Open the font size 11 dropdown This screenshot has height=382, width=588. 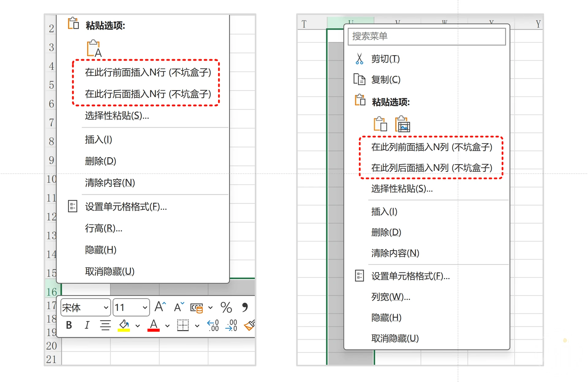click(145, 308)
